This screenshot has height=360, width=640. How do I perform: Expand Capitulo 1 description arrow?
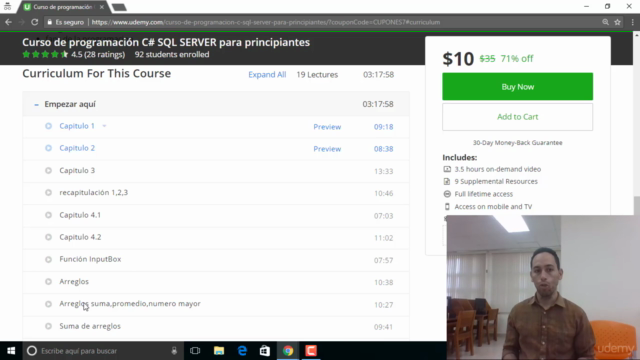tap(104, 126)
